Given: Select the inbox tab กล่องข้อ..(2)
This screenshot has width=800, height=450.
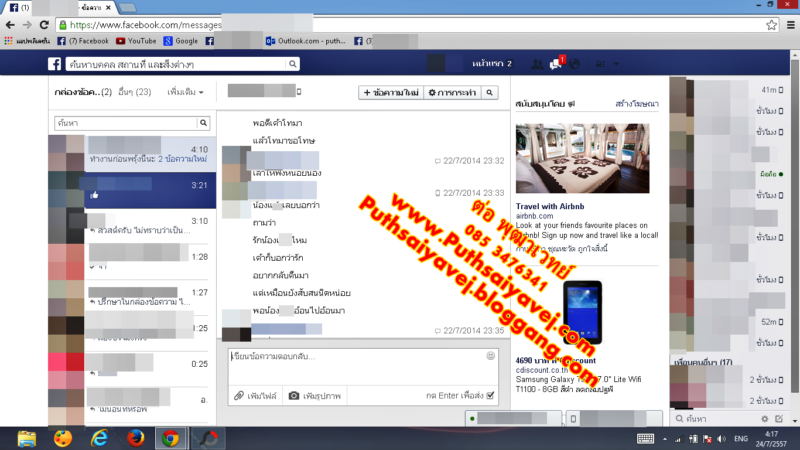Looking at the screenshot, I should [x=83, y=92].
